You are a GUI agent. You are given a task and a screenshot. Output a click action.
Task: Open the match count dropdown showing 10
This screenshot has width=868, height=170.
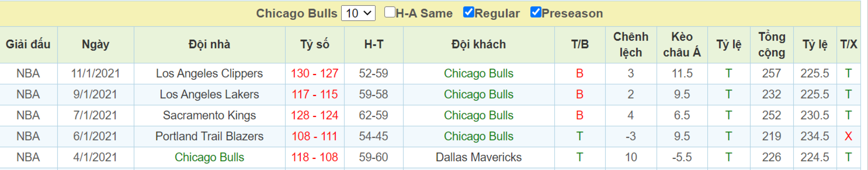358,13
